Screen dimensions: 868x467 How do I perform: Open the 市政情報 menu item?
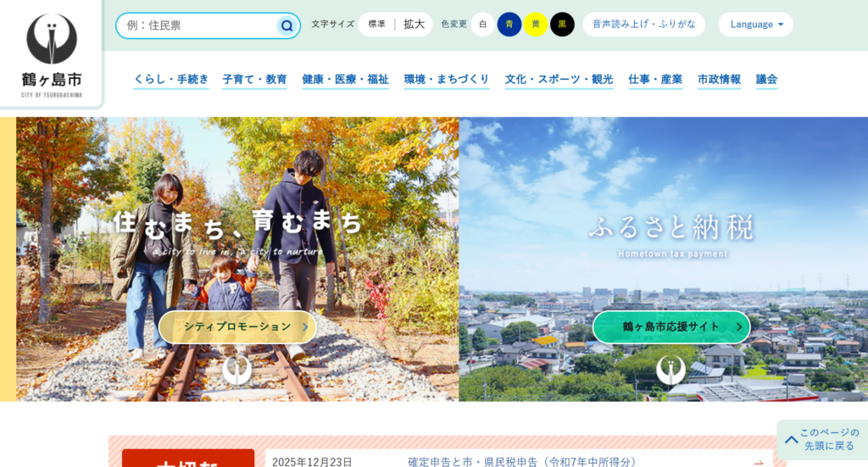tap(719, 80)
